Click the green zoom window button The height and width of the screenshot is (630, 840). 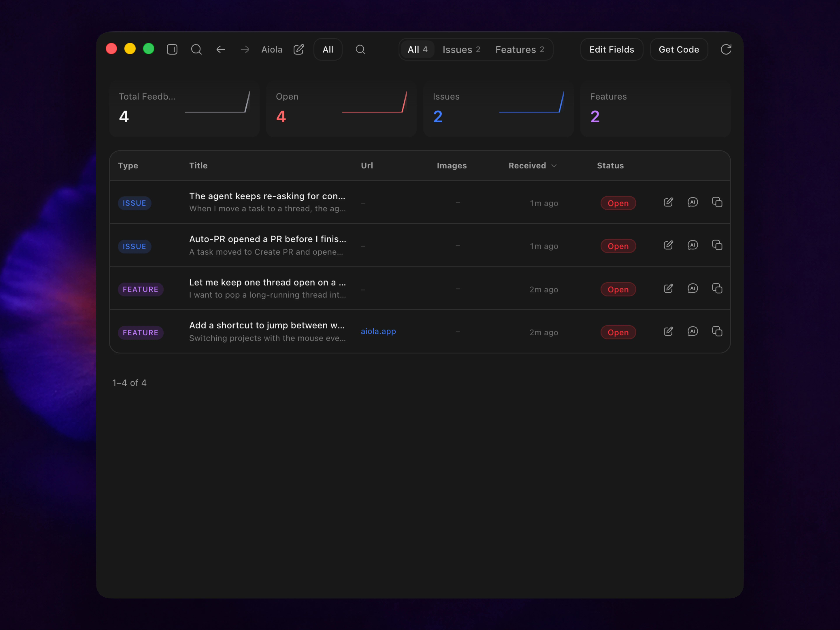(x=148, y=49)
